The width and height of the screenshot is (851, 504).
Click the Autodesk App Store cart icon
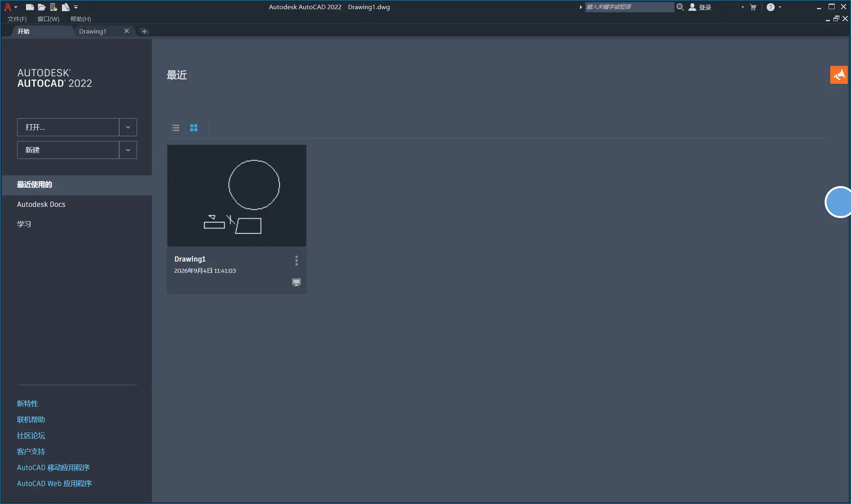753,7
